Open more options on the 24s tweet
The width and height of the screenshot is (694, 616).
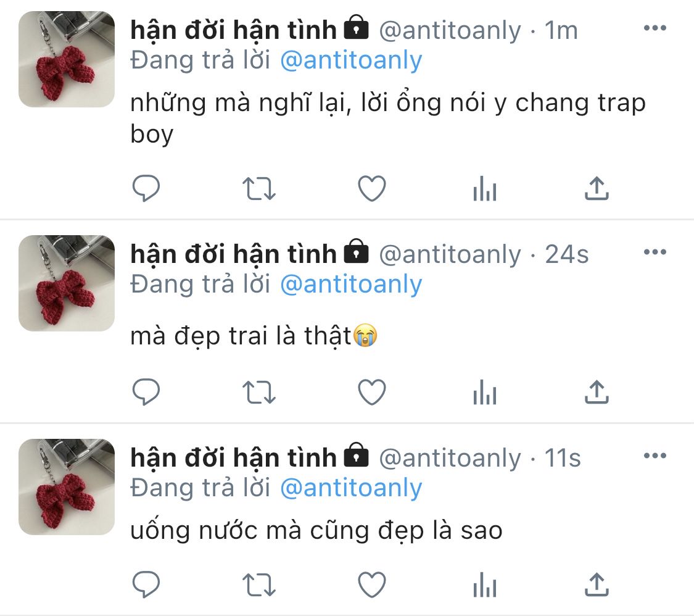pyautogui.click(x=655, y=252)
